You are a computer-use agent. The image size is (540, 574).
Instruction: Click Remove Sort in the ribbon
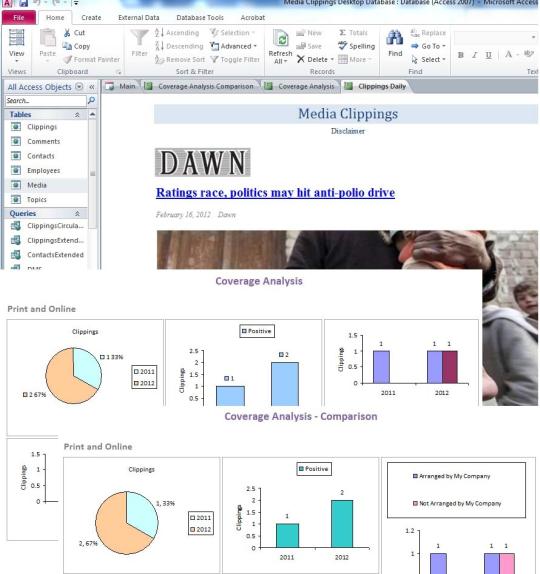pos(180,59)
